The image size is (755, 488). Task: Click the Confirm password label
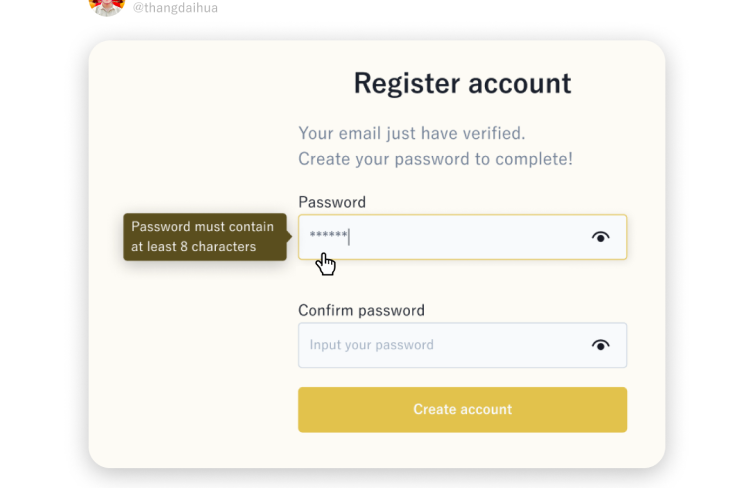coord(361,310)
